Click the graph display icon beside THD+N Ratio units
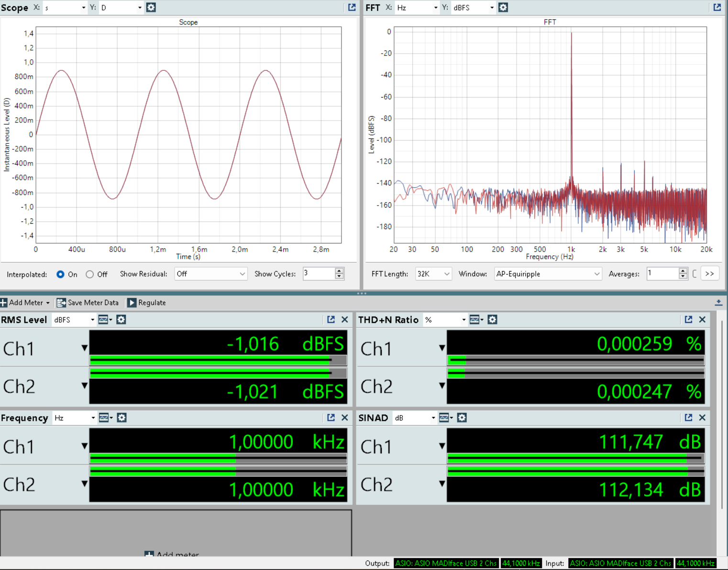 click(x=475, y=319)
